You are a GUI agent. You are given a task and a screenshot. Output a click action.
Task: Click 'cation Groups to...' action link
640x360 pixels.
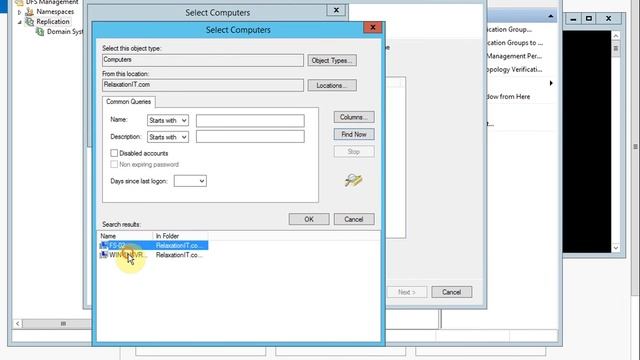click(x=514, y=42)
